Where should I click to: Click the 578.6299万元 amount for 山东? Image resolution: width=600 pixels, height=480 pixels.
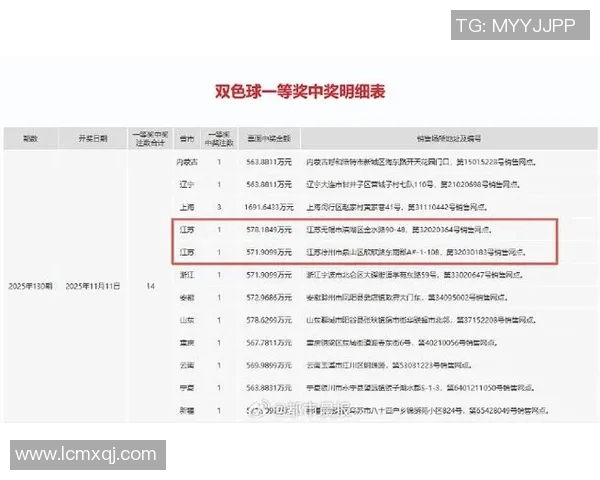coord(269,320)
